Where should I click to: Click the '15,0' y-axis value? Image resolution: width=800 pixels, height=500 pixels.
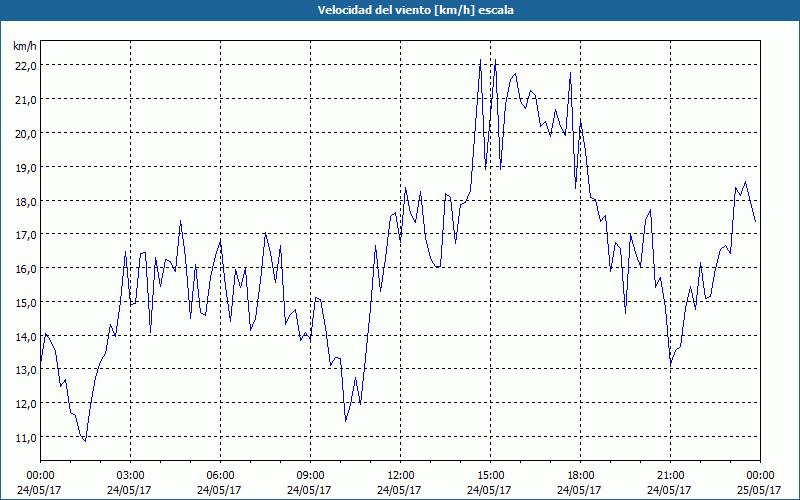pos(26,303)
